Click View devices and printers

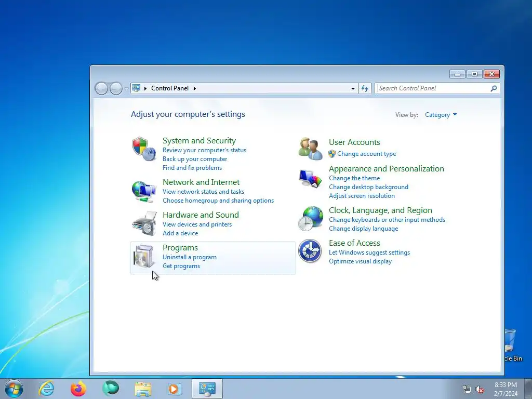point(197,224)
